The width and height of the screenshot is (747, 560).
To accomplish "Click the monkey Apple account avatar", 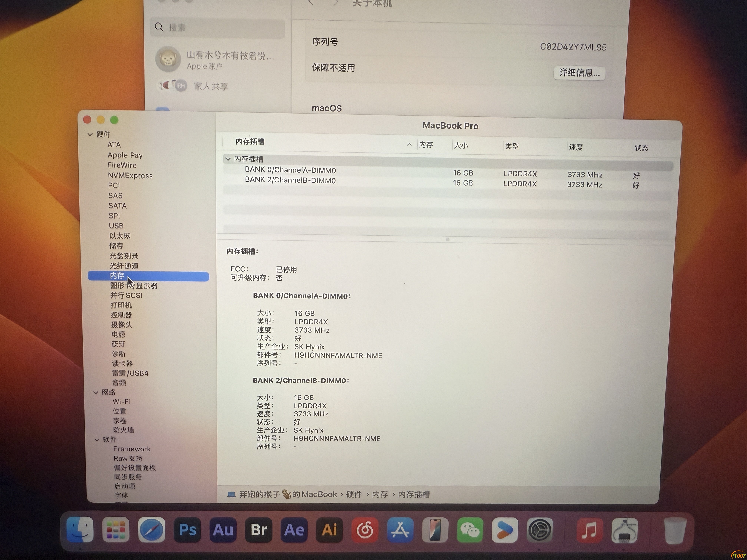I will pos(168,59).
